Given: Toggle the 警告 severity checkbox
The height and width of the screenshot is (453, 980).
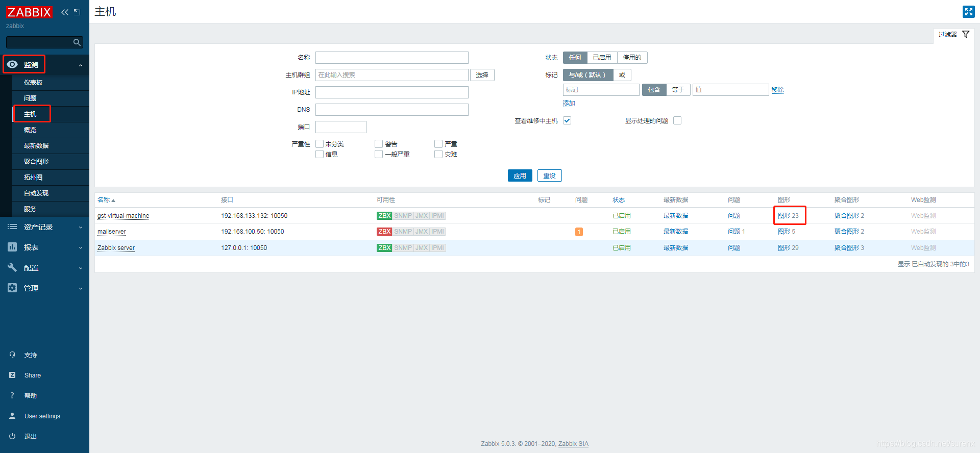Looking at the screenshot, I should coord(379,144).
